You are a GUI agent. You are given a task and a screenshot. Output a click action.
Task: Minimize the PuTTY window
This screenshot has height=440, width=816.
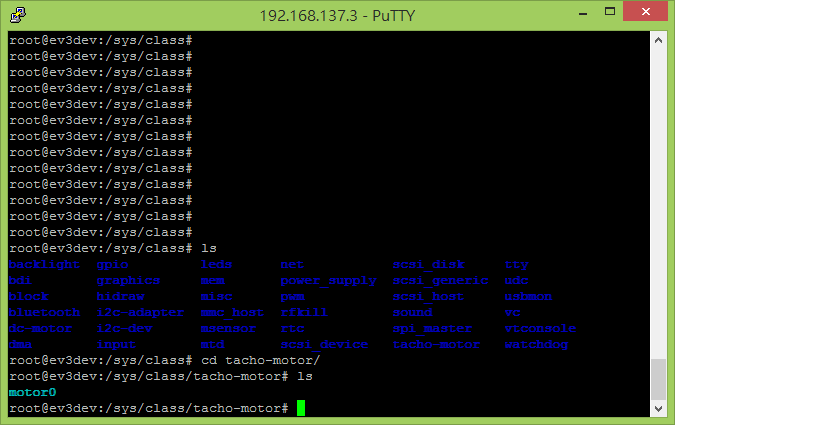(x=583, y=12)
